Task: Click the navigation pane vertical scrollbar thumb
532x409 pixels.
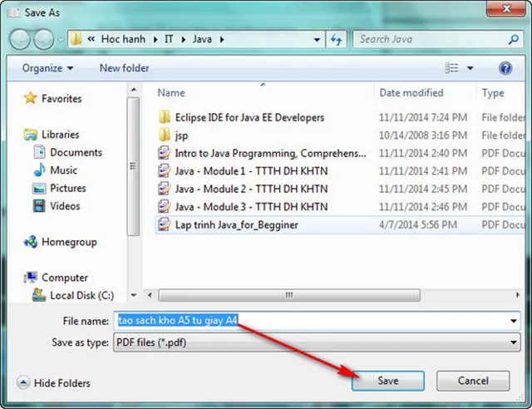Action: [x=133, y=166]
